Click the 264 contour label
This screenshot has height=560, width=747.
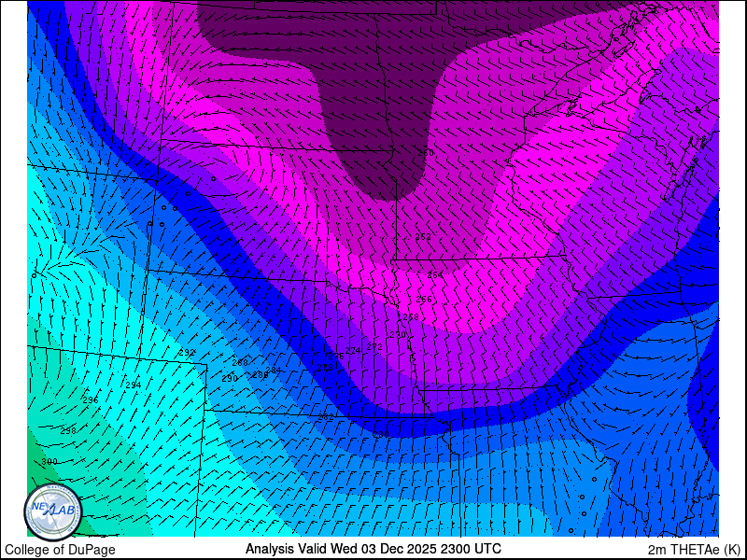coord(435,274)
